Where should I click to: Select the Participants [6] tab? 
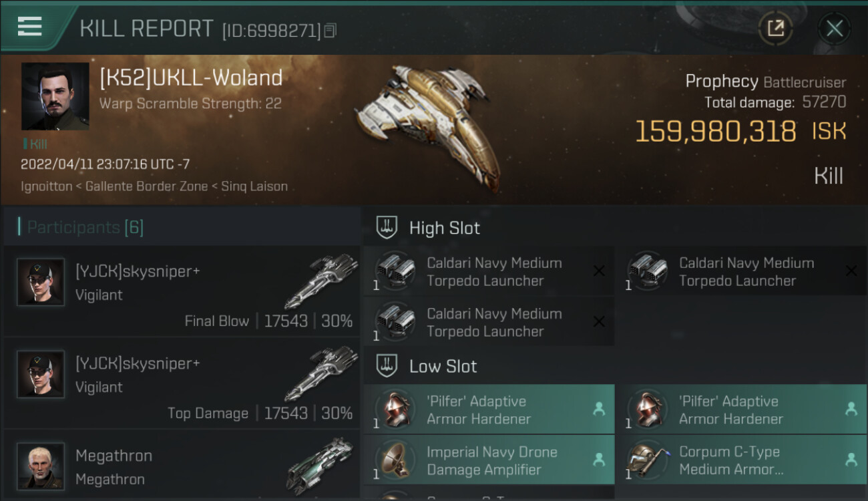click(x=85, y=227)
